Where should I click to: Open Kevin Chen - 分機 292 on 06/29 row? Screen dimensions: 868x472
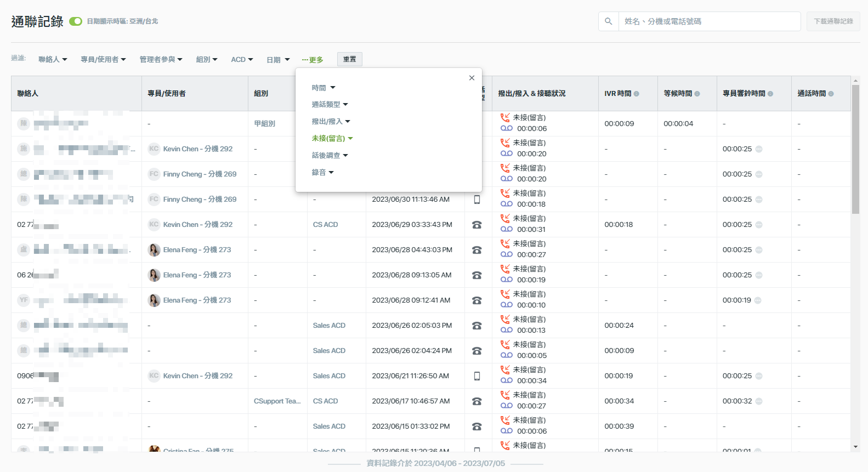pos(198,225)
